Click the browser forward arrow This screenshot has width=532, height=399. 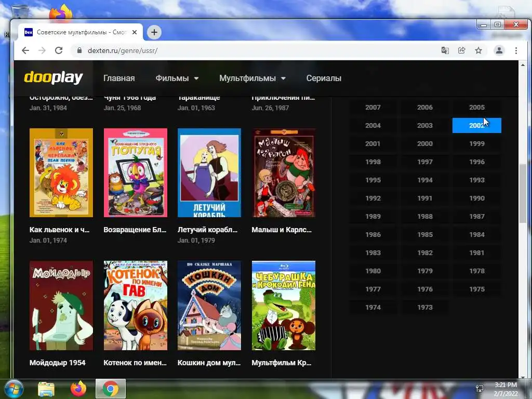pos(42,50)
